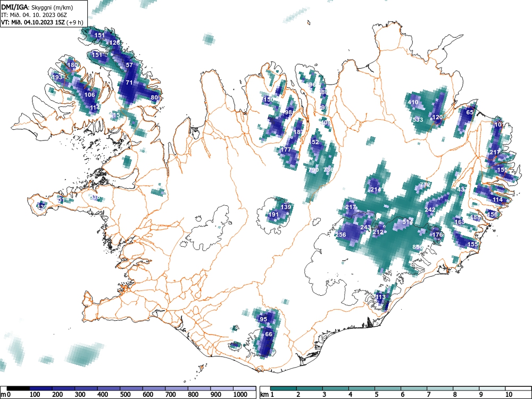Click the visibility value 177
The width and height of the screenshot is (532, 399).
coord(286,149)
